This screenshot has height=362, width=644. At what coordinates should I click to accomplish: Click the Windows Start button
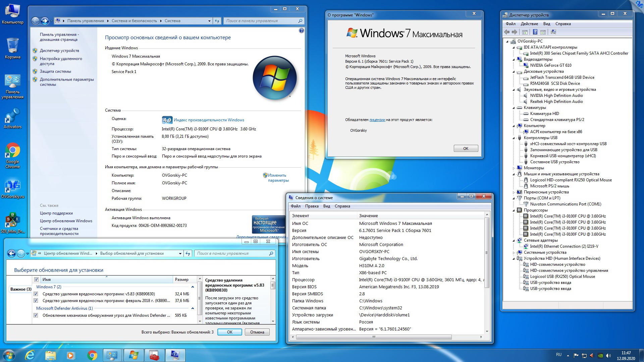click(x=9, y=355)
